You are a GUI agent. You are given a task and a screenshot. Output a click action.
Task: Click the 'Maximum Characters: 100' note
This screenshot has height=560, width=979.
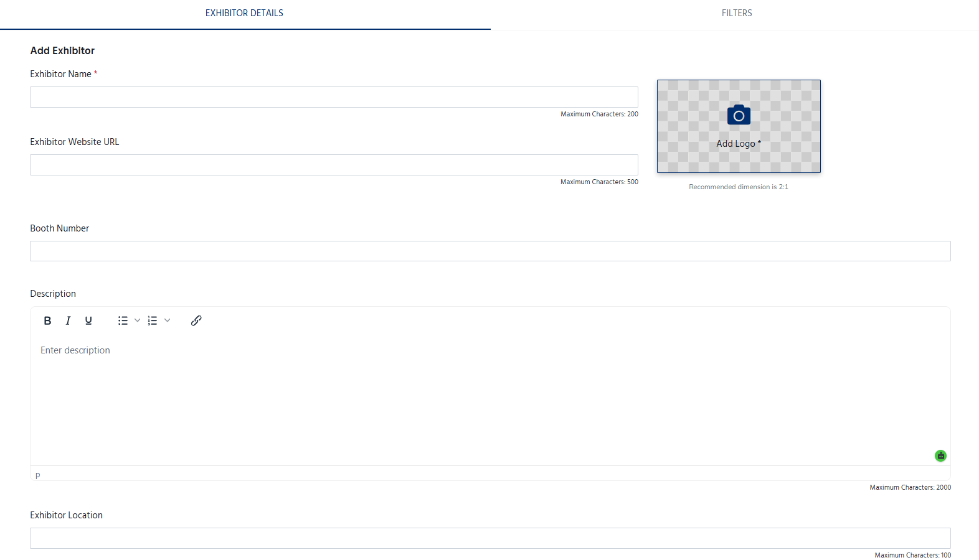[x=912, y=555]
